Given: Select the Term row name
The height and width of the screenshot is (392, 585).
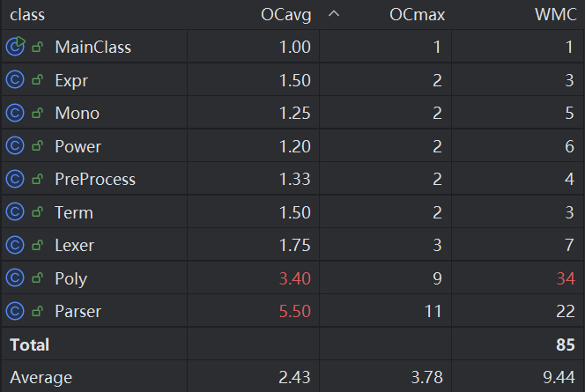Looking at the screenshot, I should coord(74,212).
